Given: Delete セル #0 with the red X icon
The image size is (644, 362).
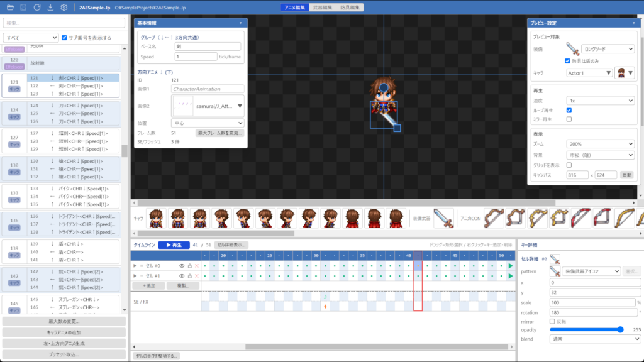Looking at the screenshot, I should (197, 266).
